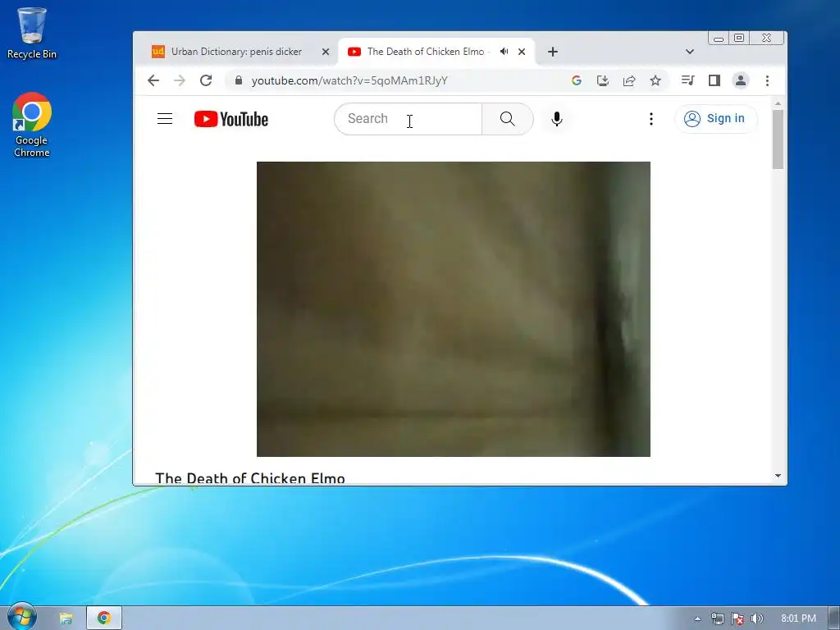The image size is (840, 630).
Task: Select Google Chrome desktop shortcut
Action: [32, 125]
